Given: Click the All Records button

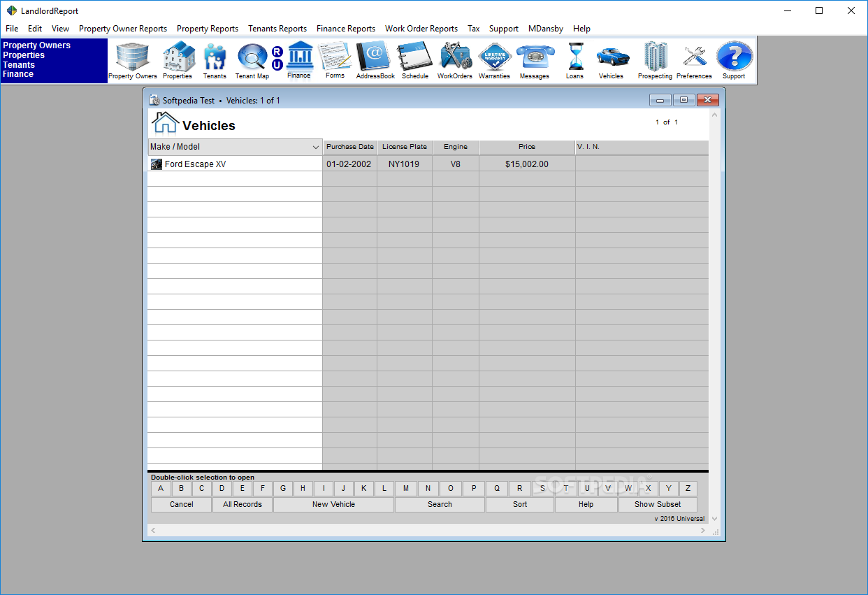Looking at the screenshot, I should tap(243, 504).
